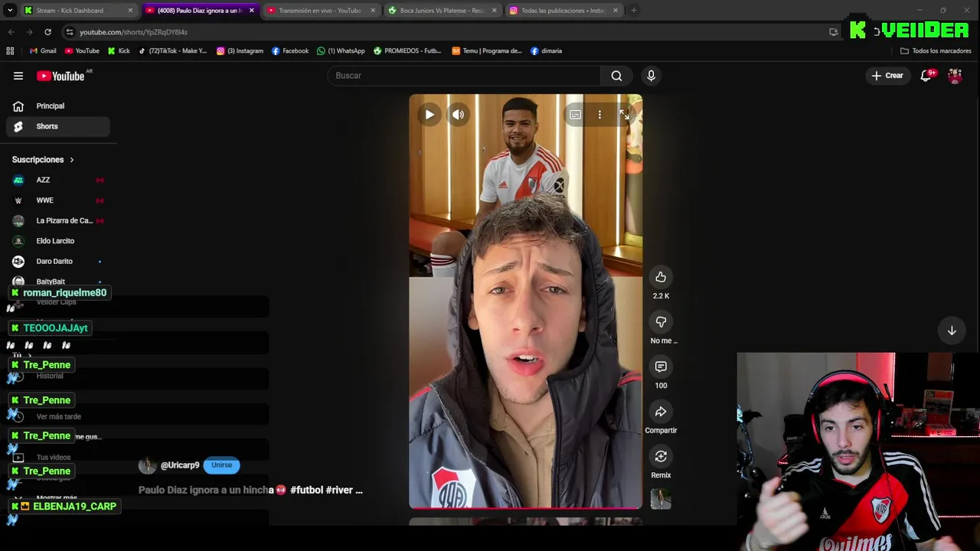
Task: Open the account avatar menu
Action: 955,76
